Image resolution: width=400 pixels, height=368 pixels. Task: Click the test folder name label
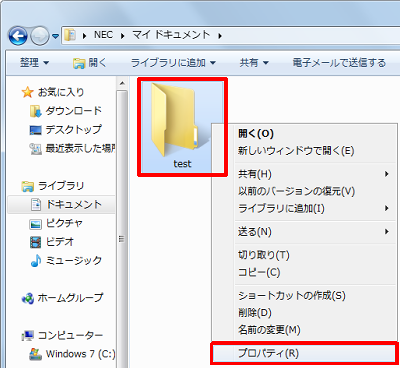tap(182, 164)
